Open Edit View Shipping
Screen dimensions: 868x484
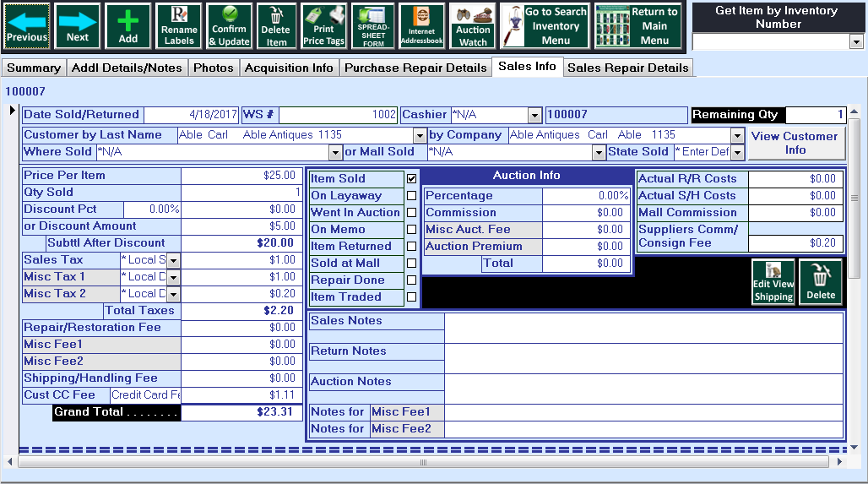[x=773, y=281]
